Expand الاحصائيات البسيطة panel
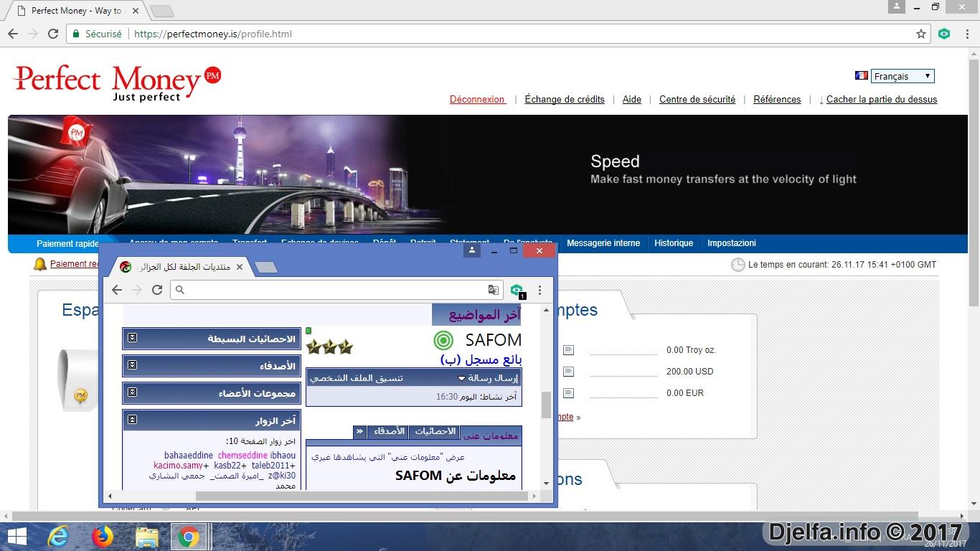The height and width of the screenshot is (551, 980). [x=132, y=338]
